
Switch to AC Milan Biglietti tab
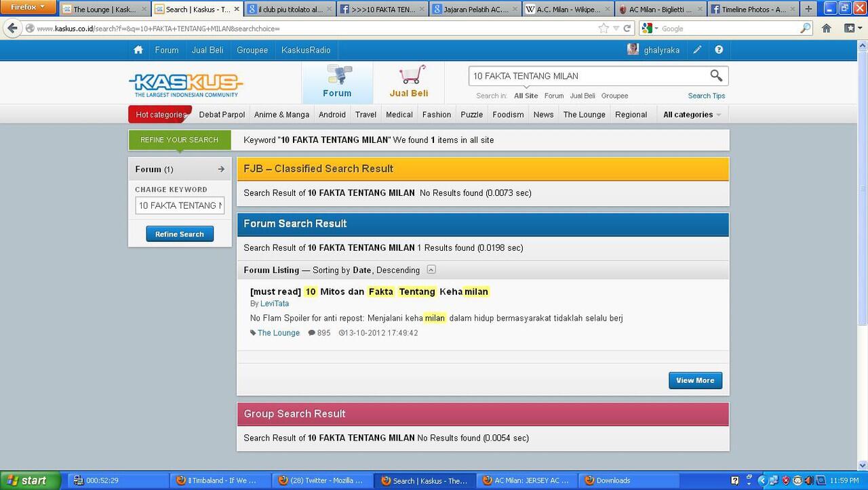(661, 9)
